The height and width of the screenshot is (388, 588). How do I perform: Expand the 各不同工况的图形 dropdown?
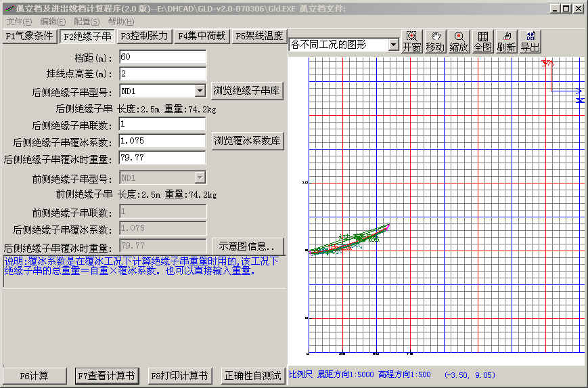[x=393, y=45]
